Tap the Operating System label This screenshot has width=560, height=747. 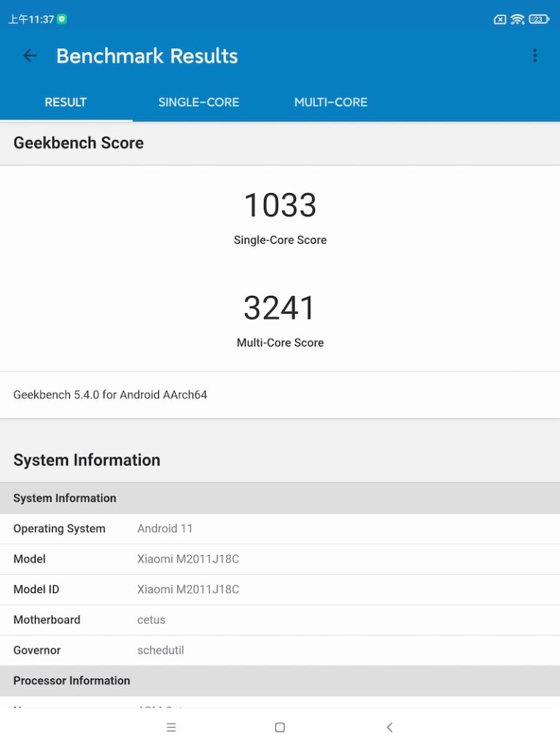click(x=59, y=529)
